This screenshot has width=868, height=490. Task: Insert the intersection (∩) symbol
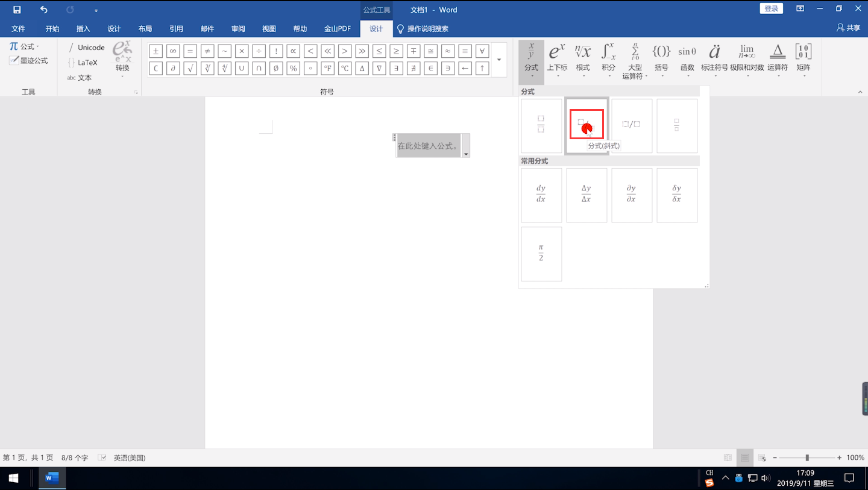259,68
